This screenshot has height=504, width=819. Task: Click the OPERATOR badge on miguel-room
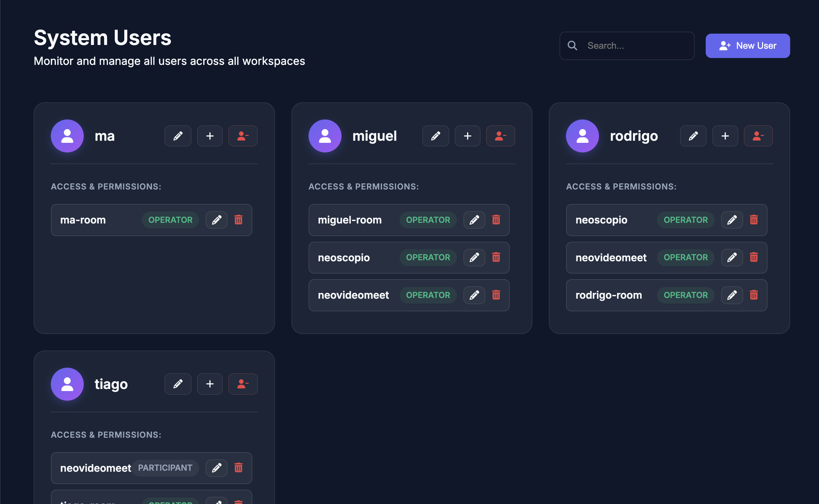(428, 220)
